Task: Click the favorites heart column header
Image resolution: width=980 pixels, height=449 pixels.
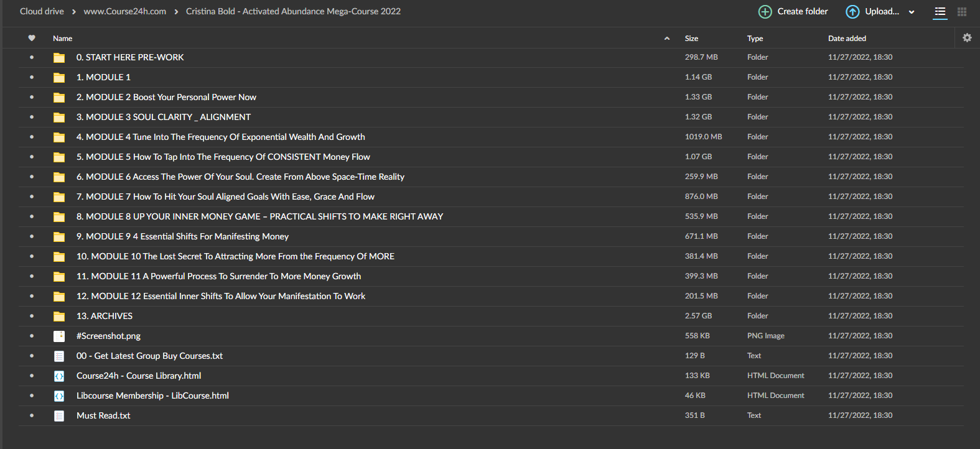Action: coord(32,38)
